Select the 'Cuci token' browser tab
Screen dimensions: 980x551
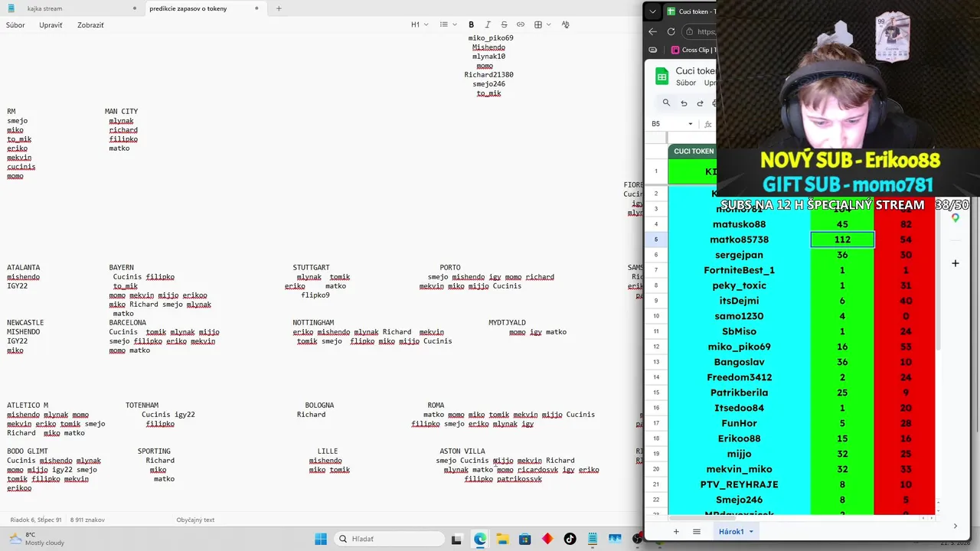[691, 11]
